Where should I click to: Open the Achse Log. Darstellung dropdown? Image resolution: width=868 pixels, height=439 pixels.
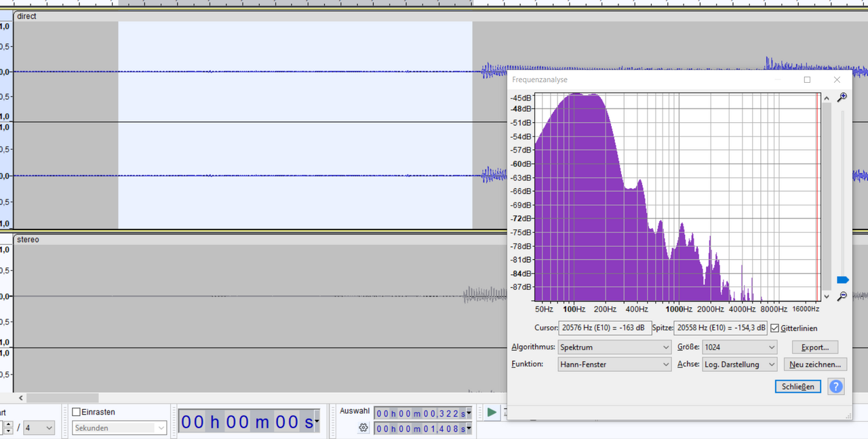[739, 364]
